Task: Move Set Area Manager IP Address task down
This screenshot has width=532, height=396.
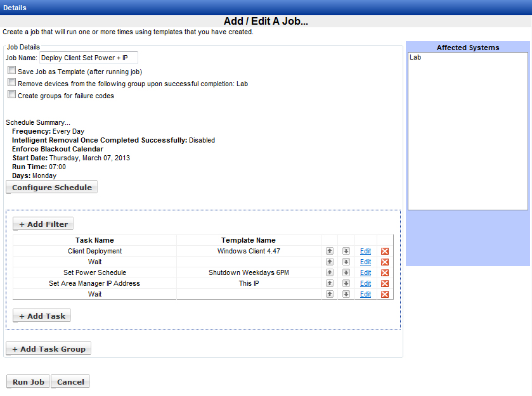Action: (x=346, y=284)
